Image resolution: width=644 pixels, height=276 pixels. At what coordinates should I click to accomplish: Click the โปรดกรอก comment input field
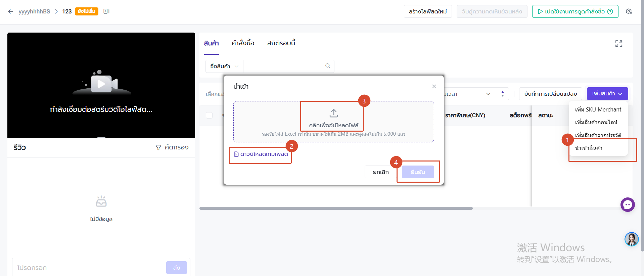(x=89, y=268)
